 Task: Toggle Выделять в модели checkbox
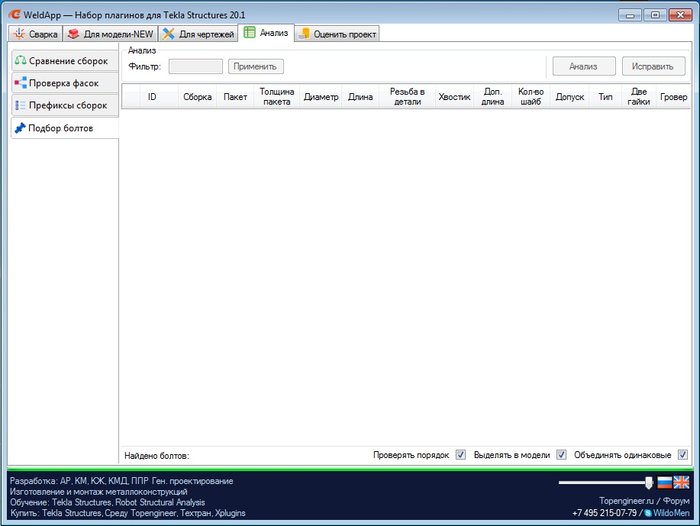click(x=562, y=455)
